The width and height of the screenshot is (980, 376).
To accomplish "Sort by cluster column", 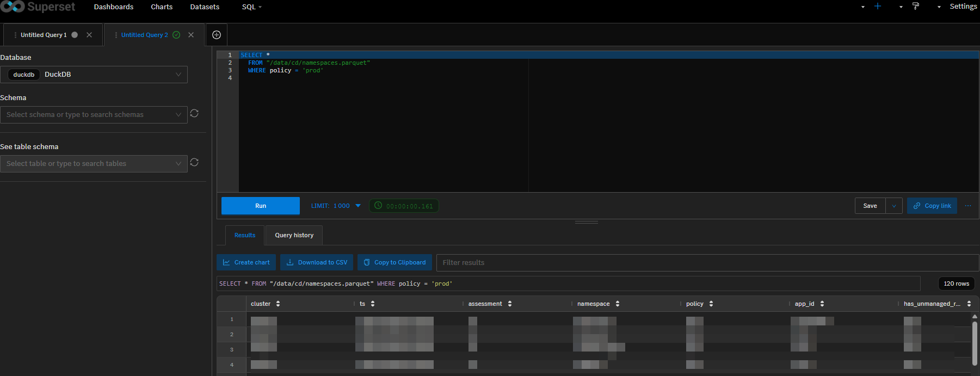I will [x=278, y=304].
